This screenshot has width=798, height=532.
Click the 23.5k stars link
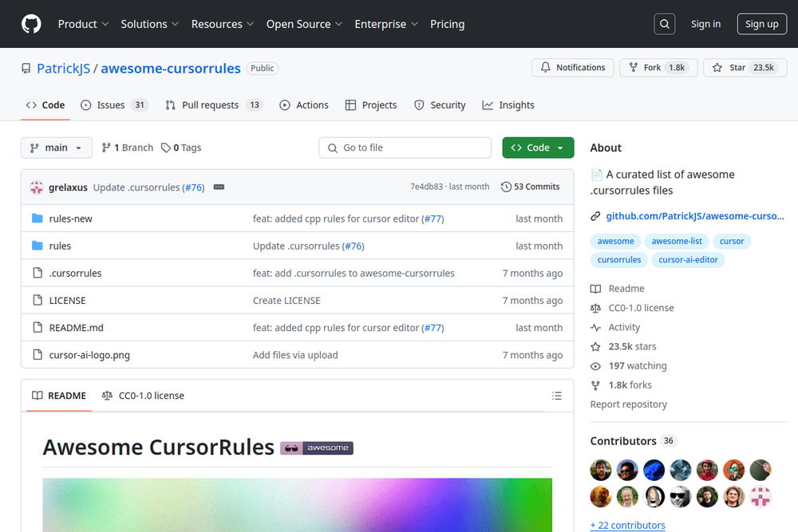coord(632,347)
